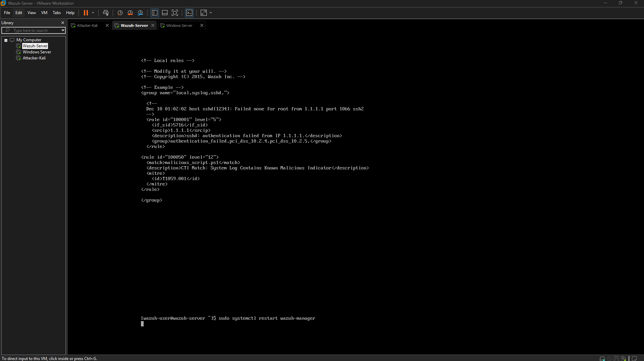This screenshot has width=644, height=361.
Task: Open the power options dropdown next to the pause button
Action: pos(93,13)
